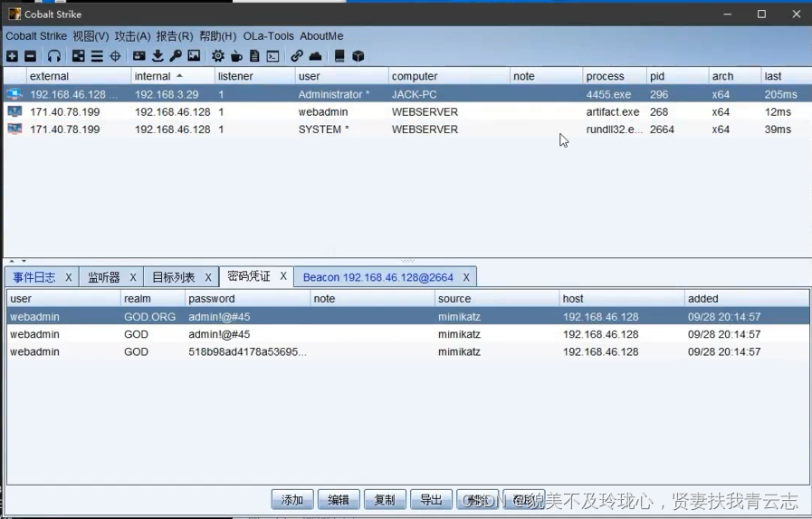812x519 pixels.
Task: Click the document Office macro icon
Action: coord(254,56)
